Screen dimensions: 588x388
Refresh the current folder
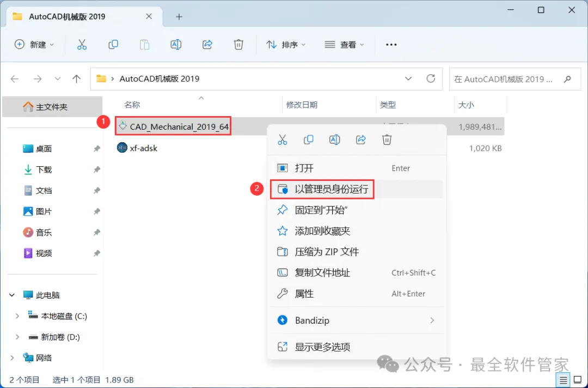[x=431, y=78]
